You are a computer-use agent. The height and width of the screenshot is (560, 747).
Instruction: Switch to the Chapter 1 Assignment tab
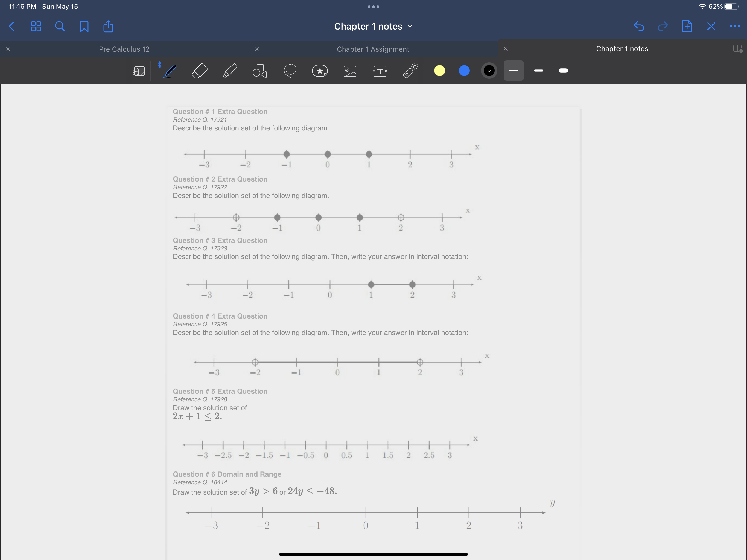373,49
